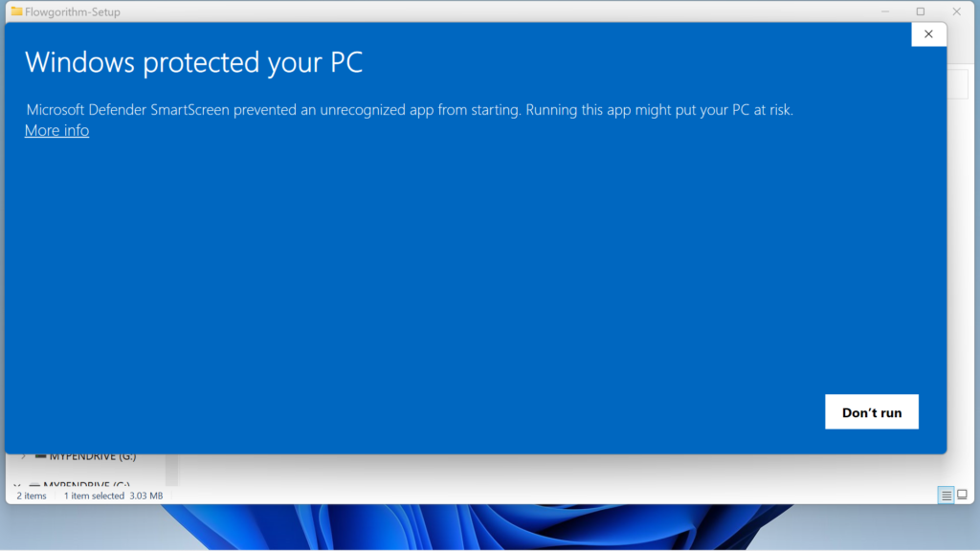Select the details view icon in status bar
Screen dimensions: 980x551
946,495
